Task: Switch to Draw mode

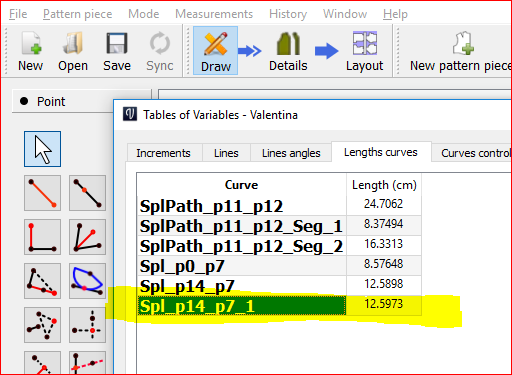Action: click(x=215, y=51)
